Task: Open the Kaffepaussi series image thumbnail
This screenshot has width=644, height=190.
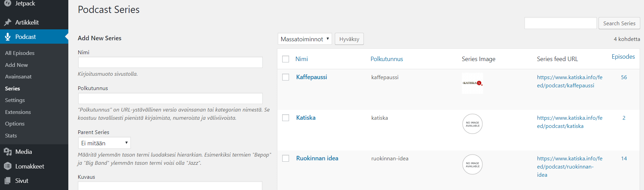Action: click(472, 83)
